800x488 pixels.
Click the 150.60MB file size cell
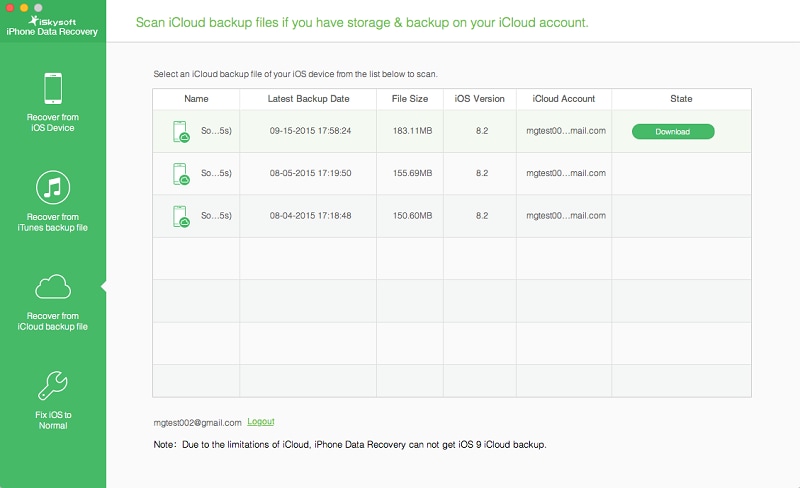(x=412, y=215)
